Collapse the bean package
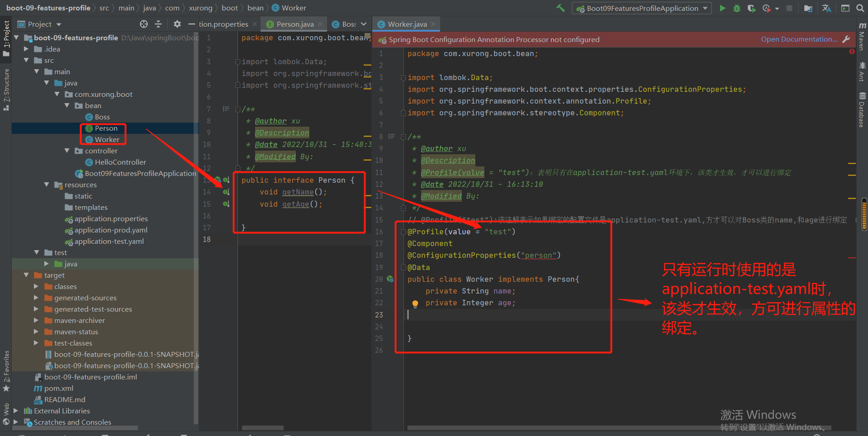 pyautogui.click(x=67, y=105)
